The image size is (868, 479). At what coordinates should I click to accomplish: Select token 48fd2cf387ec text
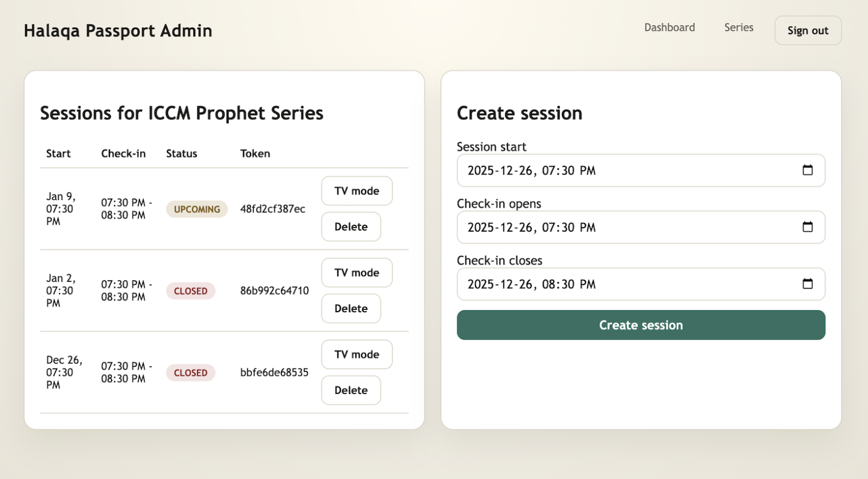point(273,209)
